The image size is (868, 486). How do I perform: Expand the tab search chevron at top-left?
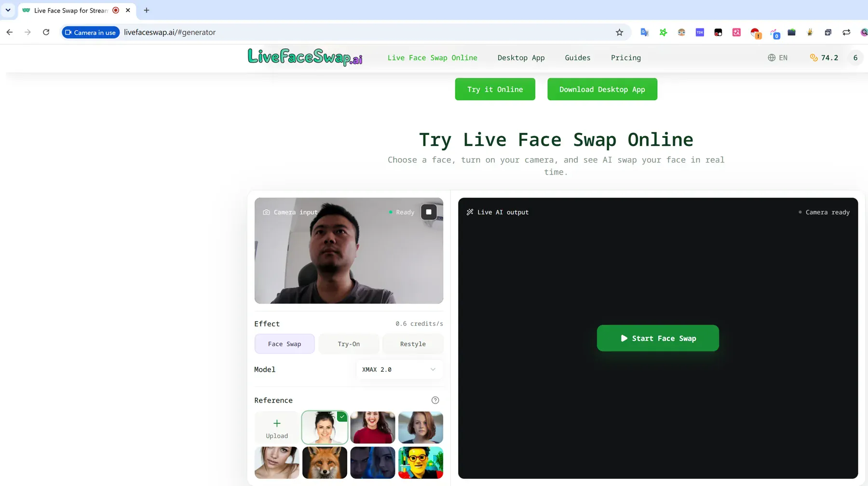(8, 10)
